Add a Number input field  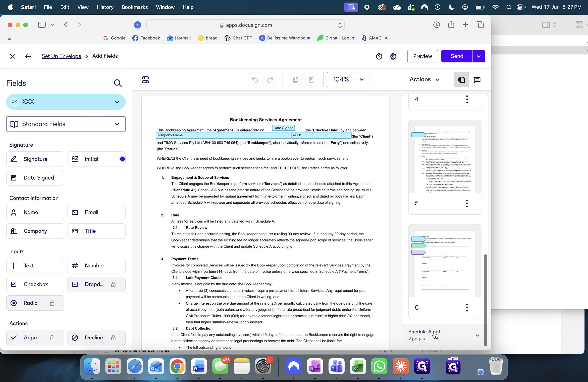click(96, 266)
